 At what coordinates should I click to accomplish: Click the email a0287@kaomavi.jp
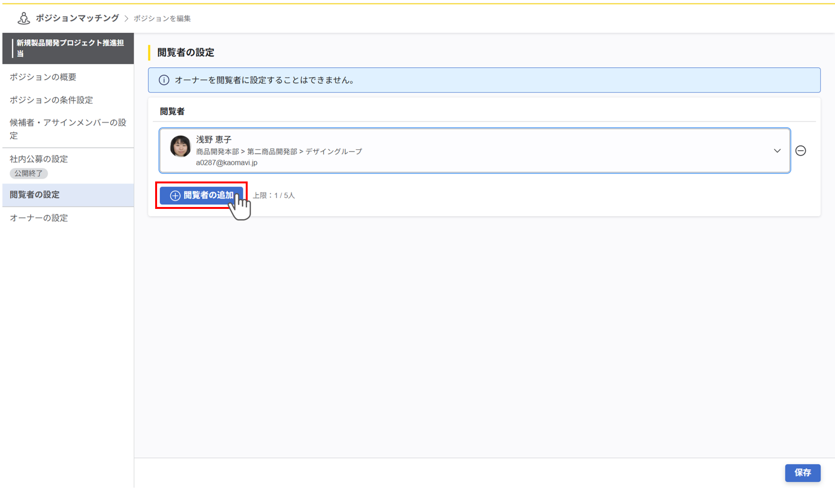coord(226,163)
